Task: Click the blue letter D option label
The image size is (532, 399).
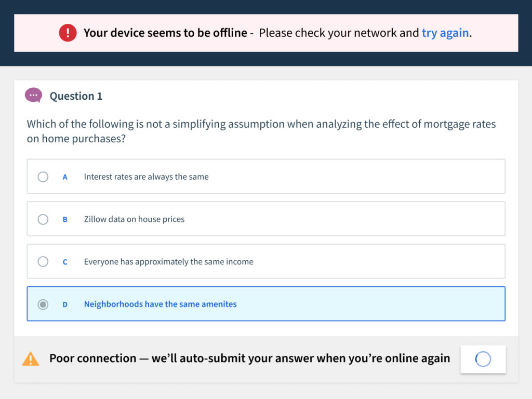Action: pyautogui.click(x=65, y=304)
